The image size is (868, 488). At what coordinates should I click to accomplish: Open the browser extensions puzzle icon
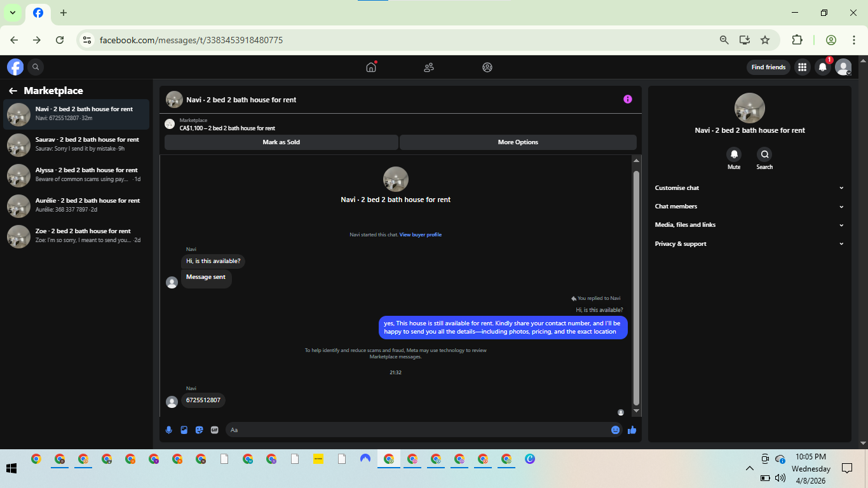(797, 40)
